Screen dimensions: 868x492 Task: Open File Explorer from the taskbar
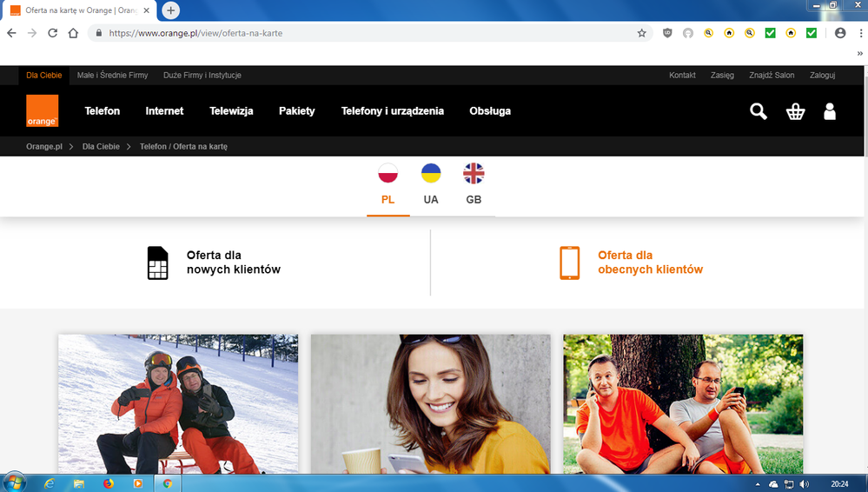click(78, 483)
